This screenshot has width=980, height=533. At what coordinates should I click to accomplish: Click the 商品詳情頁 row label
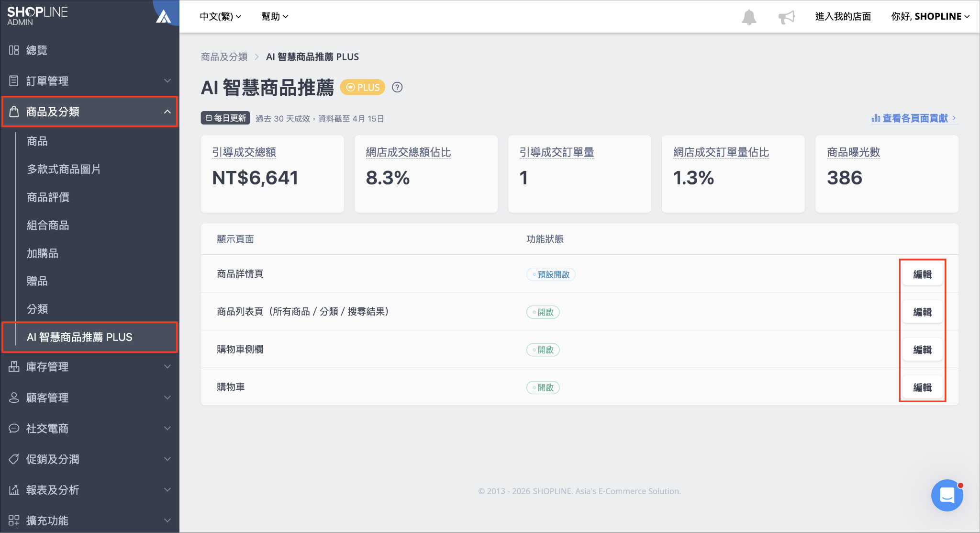240,274
